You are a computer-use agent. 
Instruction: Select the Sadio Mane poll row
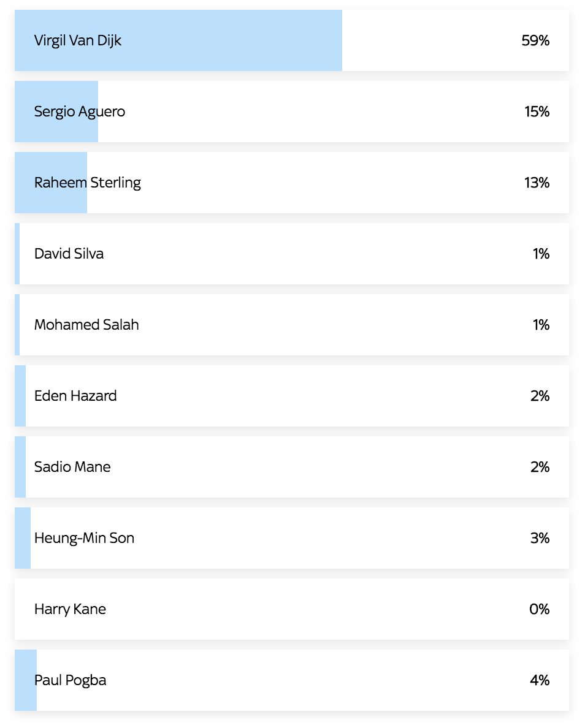click(72, 467)
